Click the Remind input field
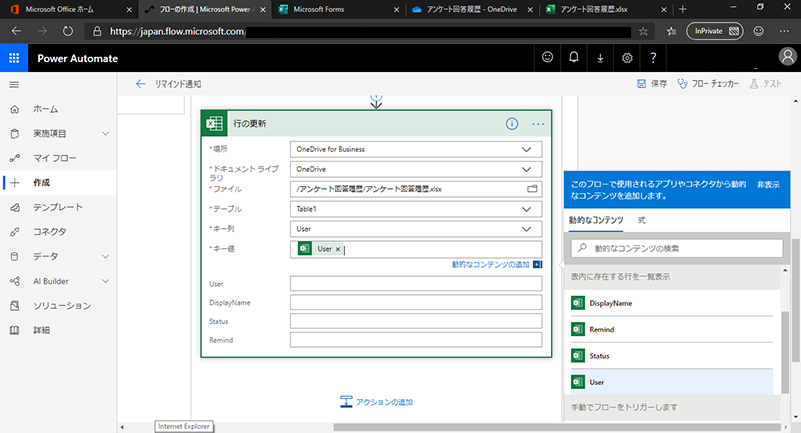The height and width of the screenshot is (433, 801). [x=416, y=340]
